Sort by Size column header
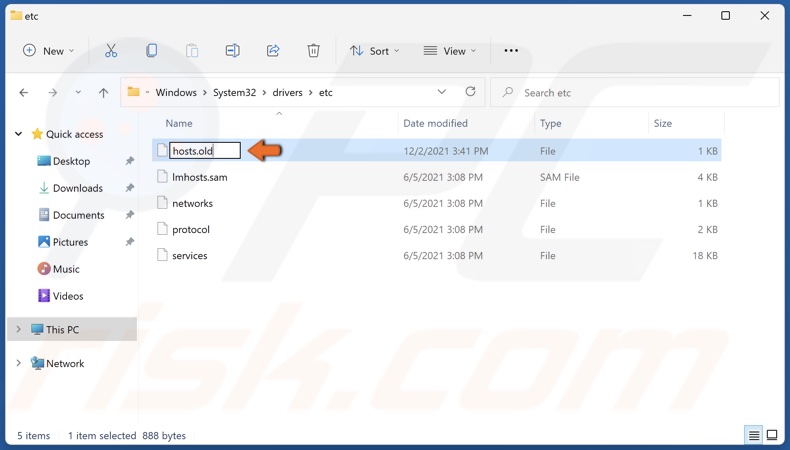This screenshot has width=790, height=450. click(663, 123)
